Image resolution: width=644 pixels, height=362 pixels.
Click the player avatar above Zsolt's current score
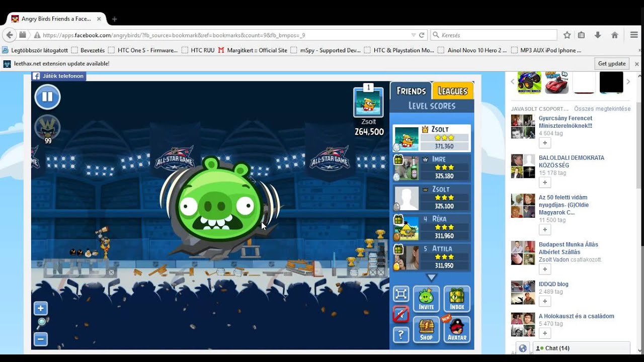[368, 102]
